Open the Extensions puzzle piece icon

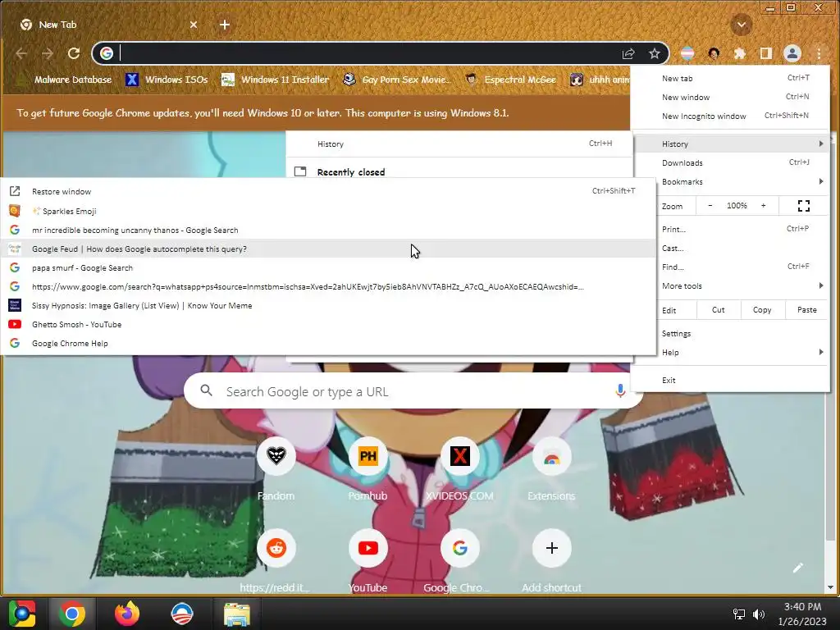click(x=740, y=53)
